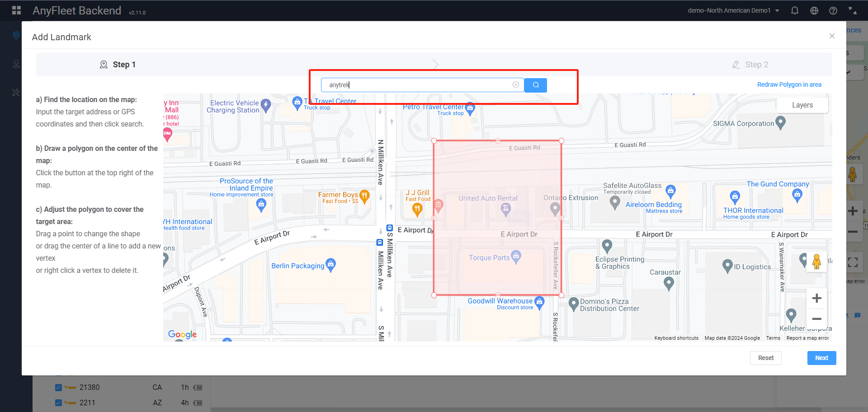The width and height of the screenshot is (868, 412).
Task: Click polygon bottom-right corner vertex
Action: tap(561, 295)
